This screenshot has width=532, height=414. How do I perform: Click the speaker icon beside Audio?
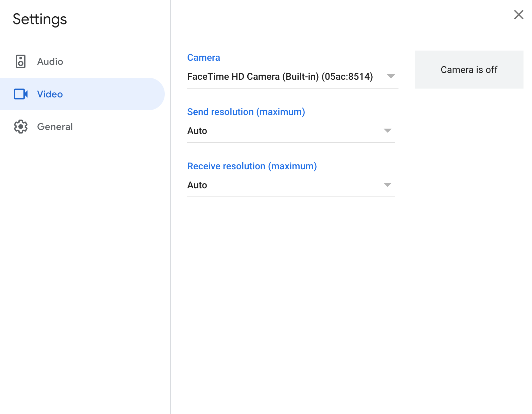click(21, 61)
